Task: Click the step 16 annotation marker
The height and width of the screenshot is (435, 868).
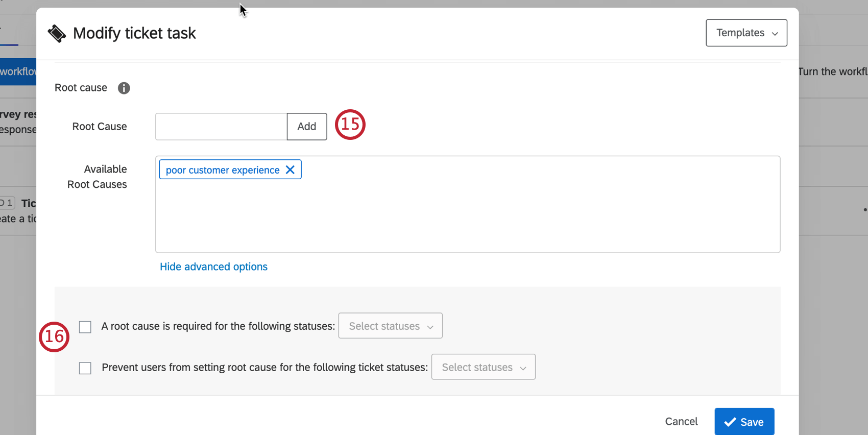Action: (54, 336)
